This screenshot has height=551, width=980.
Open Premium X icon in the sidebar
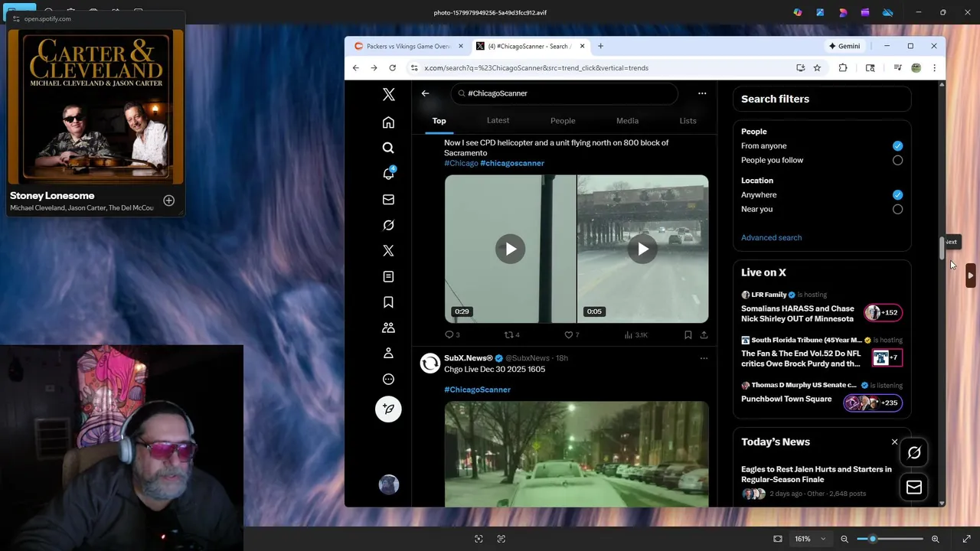point(388,250)
